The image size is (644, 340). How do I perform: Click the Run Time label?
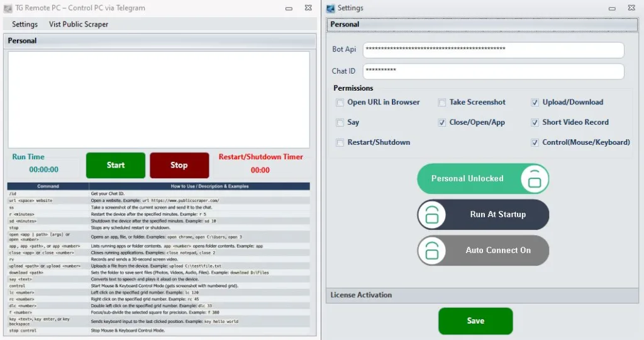coord(28,157)
